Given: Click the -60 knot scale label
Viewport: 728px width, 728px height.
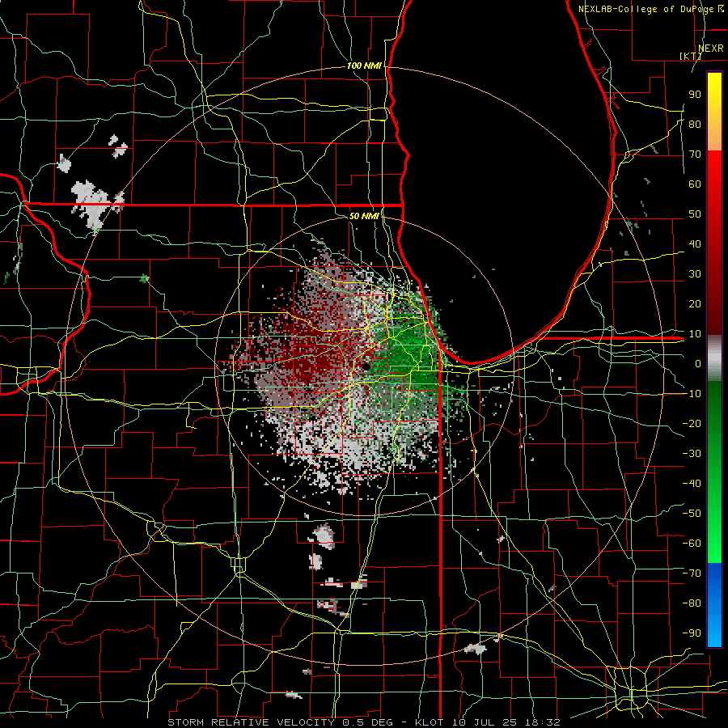Looking at the screenshot, I should tap(692, 544).
